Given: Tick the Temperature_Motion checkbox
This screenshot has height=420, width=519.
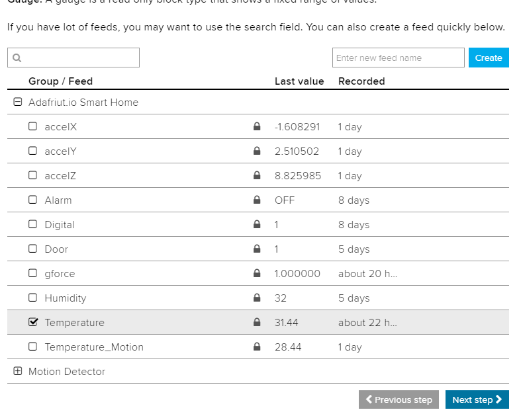Looking at the screenshot, I should [x=33, y=347].
